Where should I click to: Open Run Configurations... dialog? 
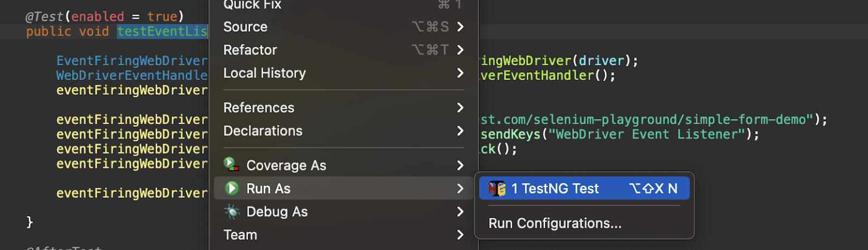point(555,223)
